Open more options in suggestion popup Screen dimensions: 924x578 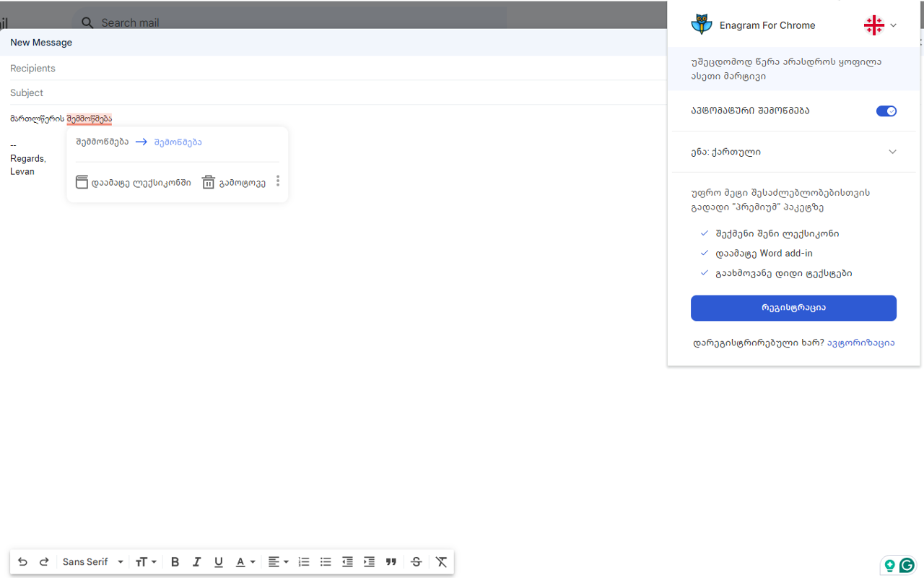pos(278,181)
